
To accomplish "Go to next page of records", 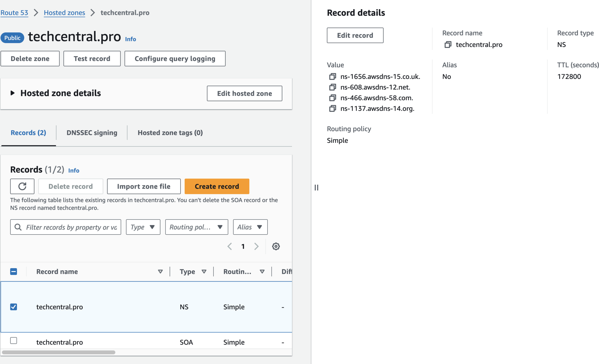I will [x=256, y=246].
